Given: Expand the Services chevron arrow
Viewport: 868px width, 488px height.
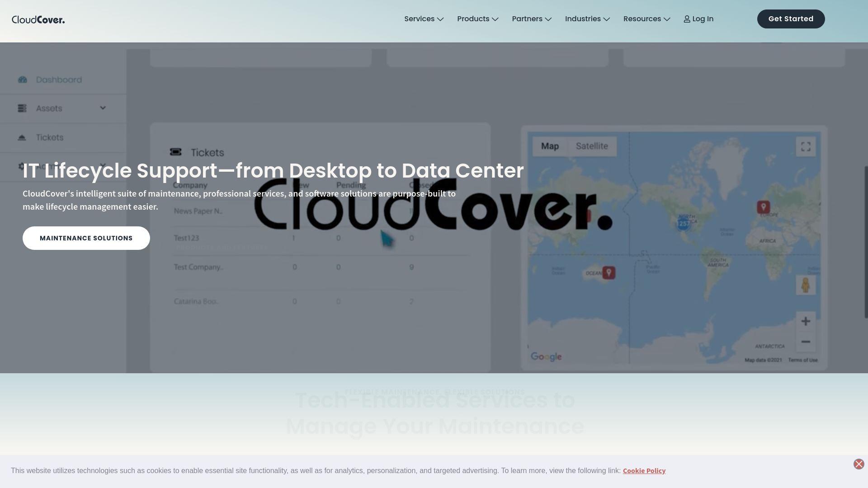Looking at the screenshot, I should tap(440, 19).
